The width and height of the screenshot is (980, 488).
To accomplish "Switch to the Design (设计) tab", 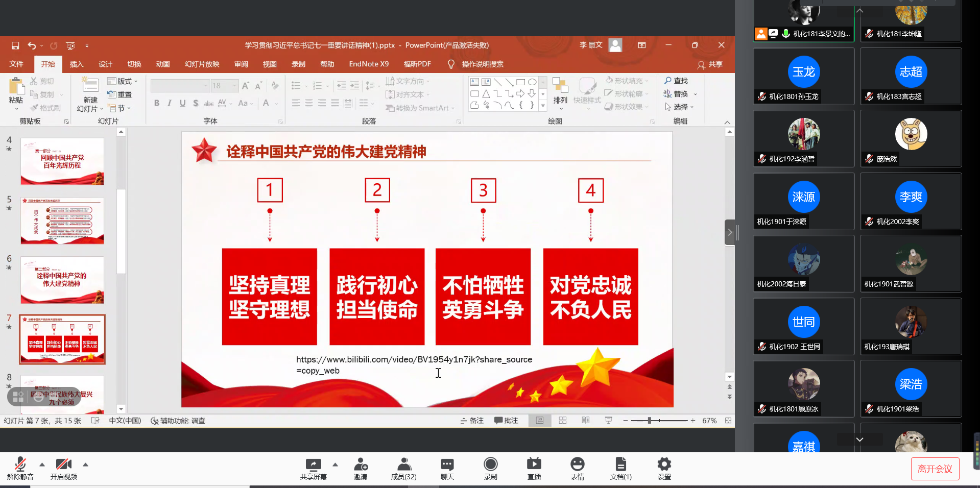I will [105, 64].
